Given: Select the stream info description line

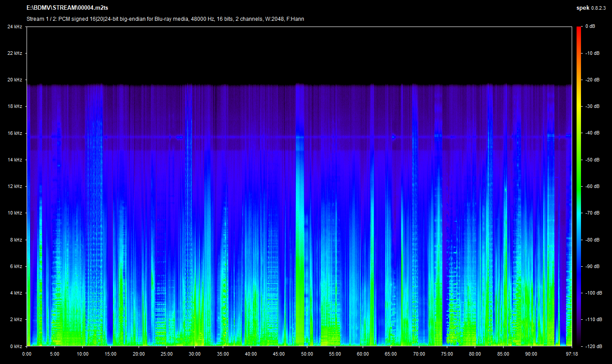Looking at the screenshot, I should (165, 19).
